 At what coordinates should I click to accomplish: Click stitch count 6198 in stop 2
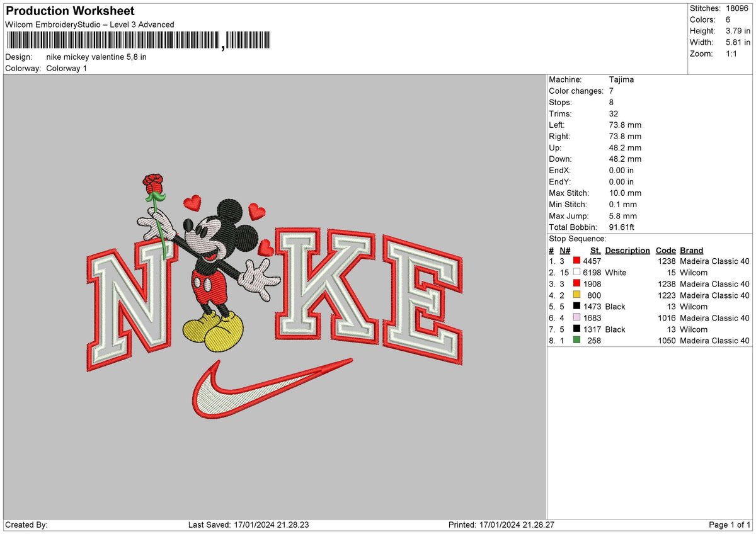[592, 273]
